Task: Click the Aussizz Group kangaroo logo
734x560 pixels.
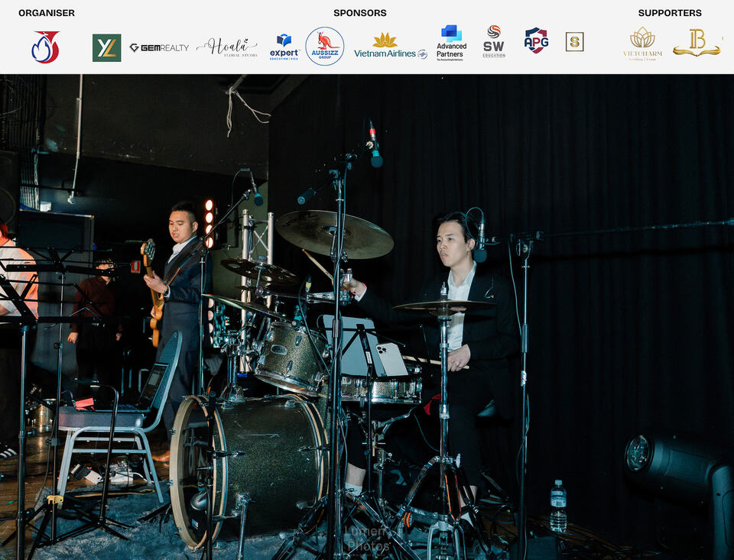Action: click(325, 47)
